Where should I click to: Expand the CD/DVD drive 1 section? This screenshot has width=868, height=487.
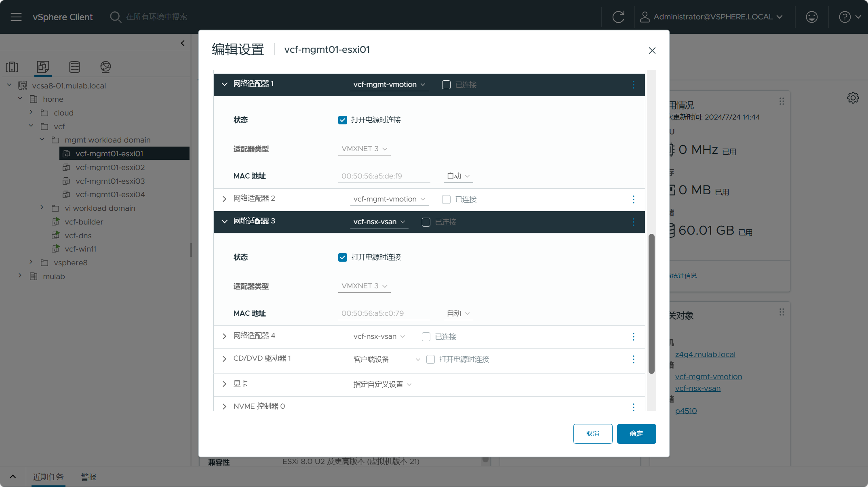pyautogui.click(x=224, y=359)
